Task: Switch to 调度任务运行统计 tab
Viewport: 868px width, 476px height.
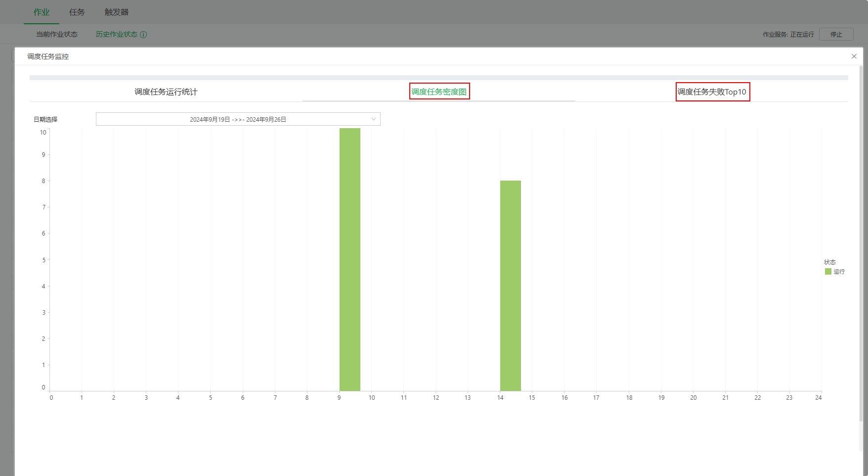Action: pyautogui.click(x=166, y=92)
